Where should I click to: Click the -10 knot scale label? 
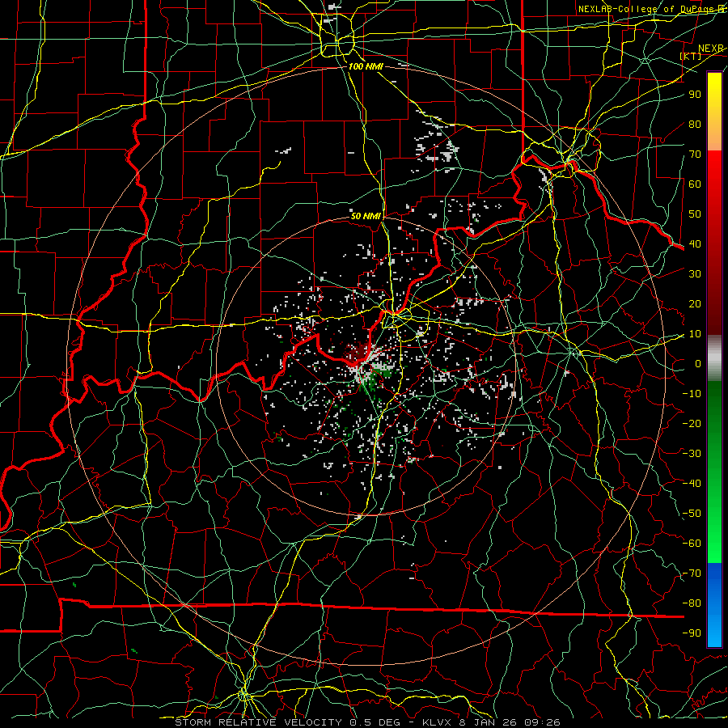point(692,394)
